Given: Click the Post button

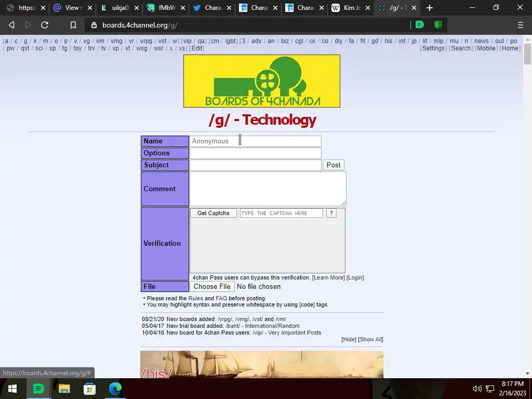Looking at the screenshot, I should pyautogui.click(x=333, y=165).
